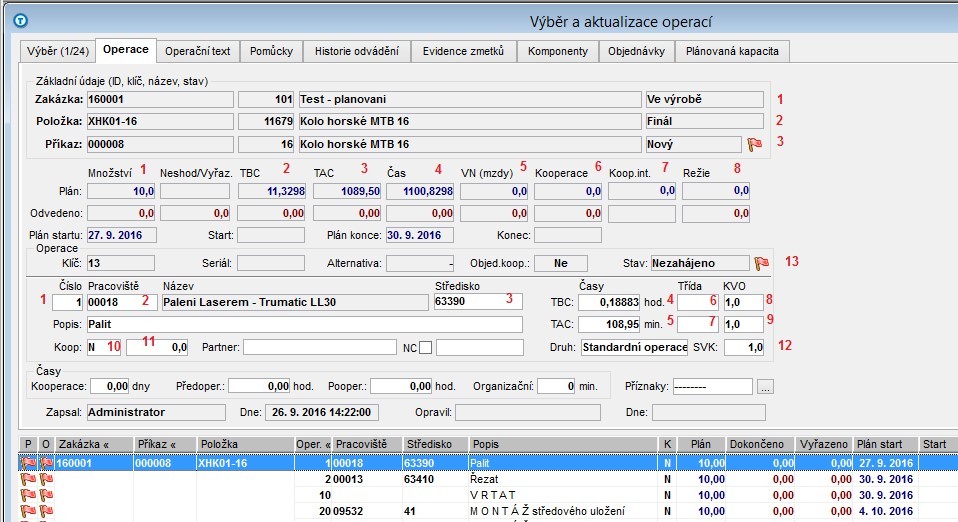Open the Pomůcky tab

pyautogui.click(x=271, y=51)
